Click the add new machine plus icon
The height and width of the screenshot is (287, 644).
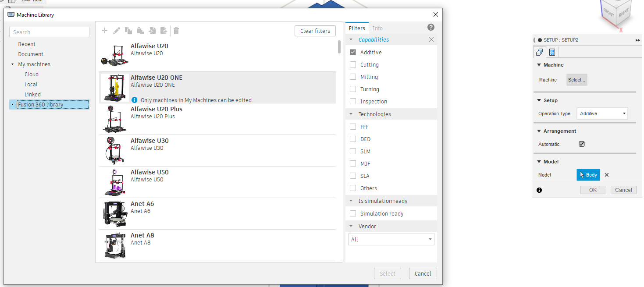104,31
